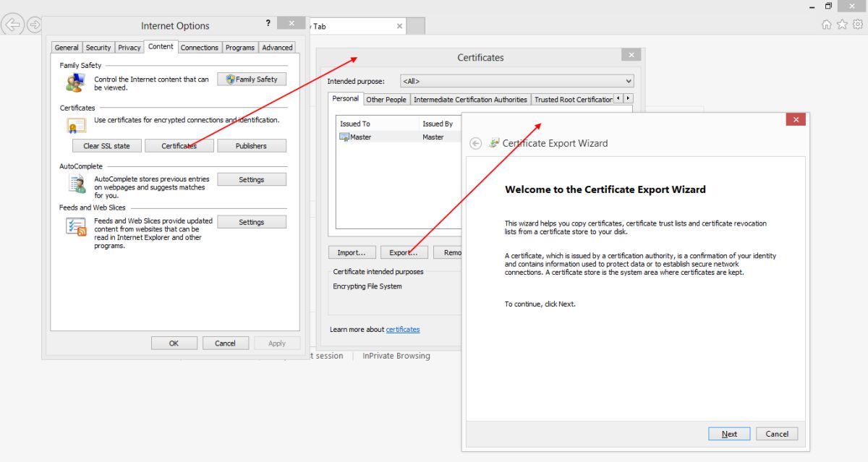Switch to the General tab
The width and height of the screenshot is (868, 462).
point(67,48)
